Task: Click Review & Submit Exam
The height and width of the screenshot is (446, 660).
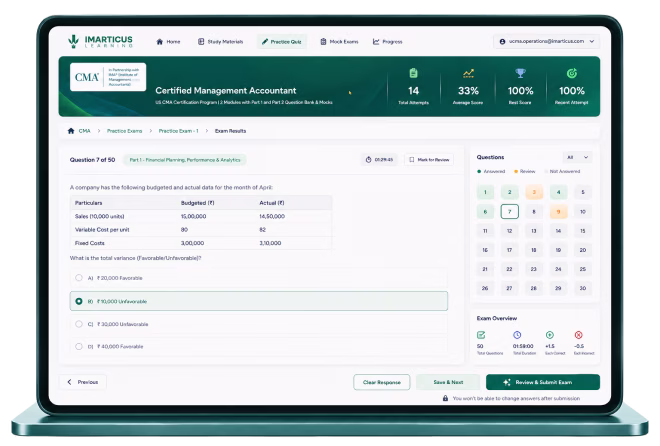Action: 543,382
